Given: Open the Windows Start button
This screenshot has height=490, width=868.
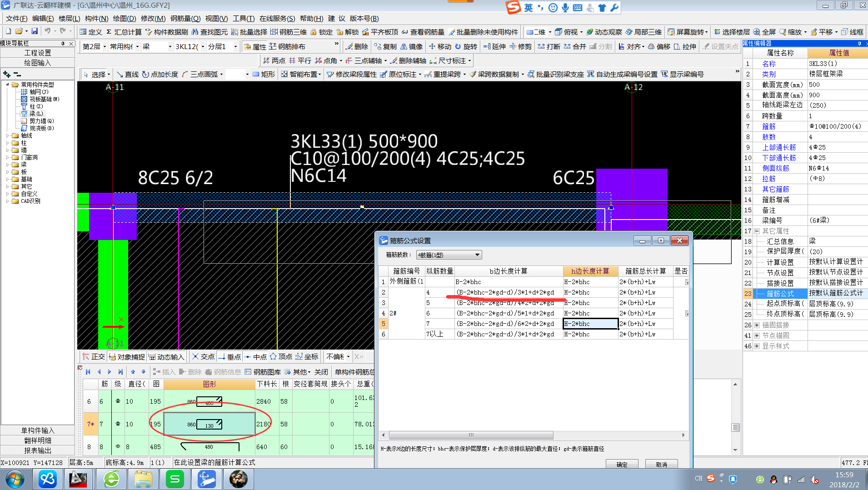Looking at the screenshot, I should [x=15, y=479].
